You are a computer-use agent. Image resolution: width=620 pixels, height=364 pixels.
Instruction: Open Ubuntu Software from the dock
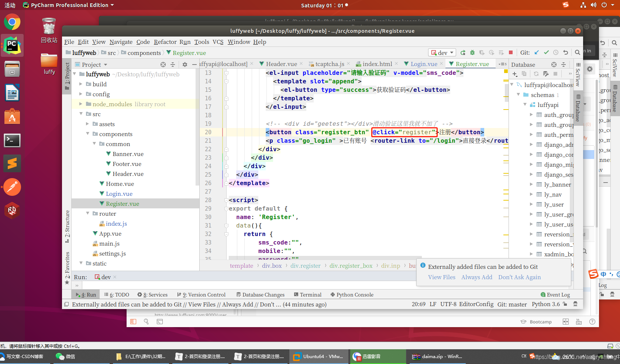click(x=12, y=117)
